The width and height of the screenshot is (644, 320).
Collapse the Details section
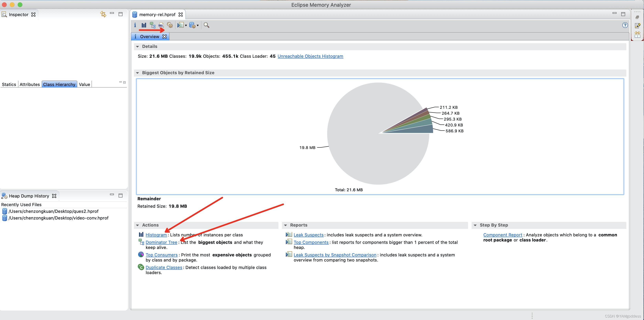[x=137, y=47]
